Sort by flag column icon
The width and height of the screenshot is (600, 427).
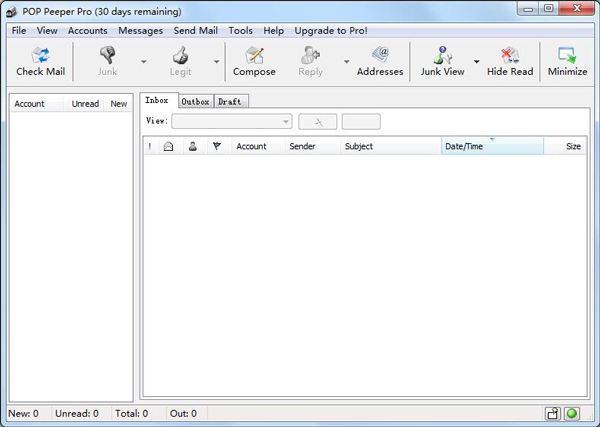[217, 146]
